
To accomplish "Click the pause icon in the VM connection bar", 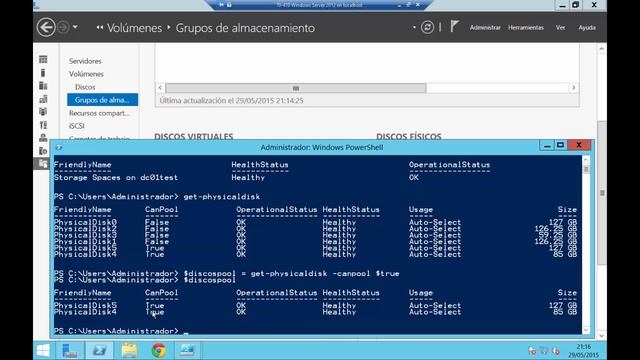I will coord(222,4).
